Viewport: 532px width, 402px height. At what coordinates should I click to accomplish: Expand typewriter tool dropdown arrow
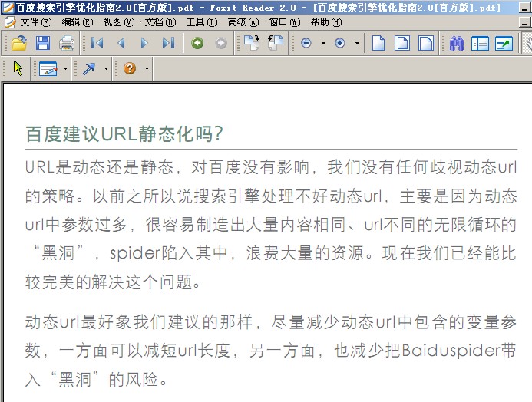point(65,69)
